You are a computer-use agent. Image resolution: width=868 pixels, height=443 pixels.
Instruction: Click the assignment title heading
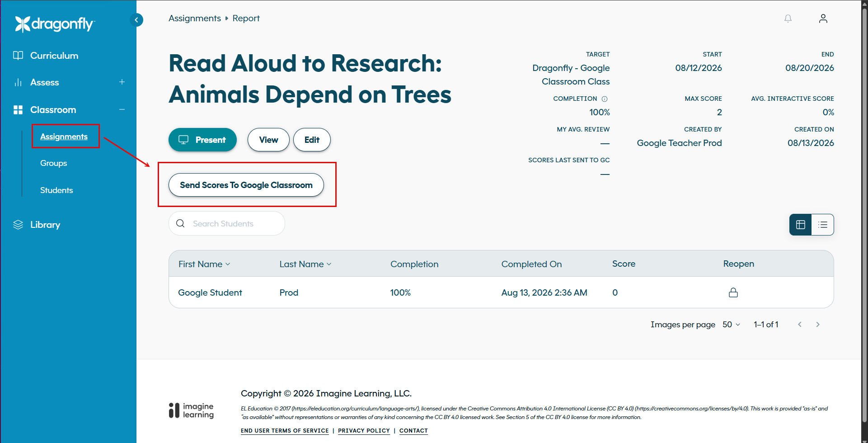click(310, 79)
